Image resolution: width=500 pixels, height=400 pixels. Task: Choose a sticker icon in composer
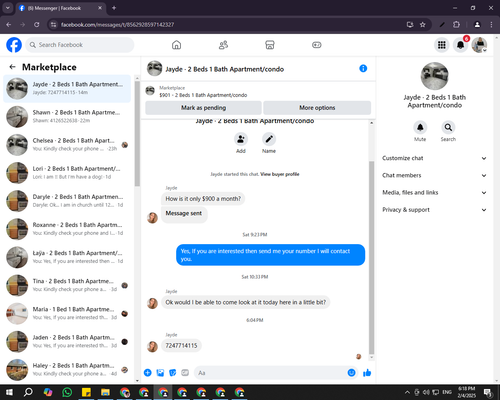click(x=173, y=373)
